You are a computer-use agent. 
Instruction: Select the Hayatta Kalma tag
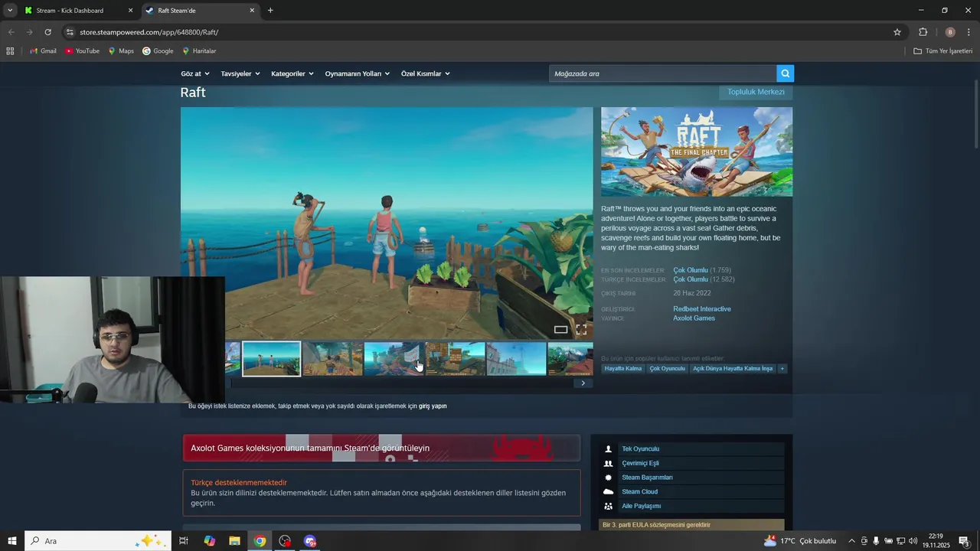(623, 369)
